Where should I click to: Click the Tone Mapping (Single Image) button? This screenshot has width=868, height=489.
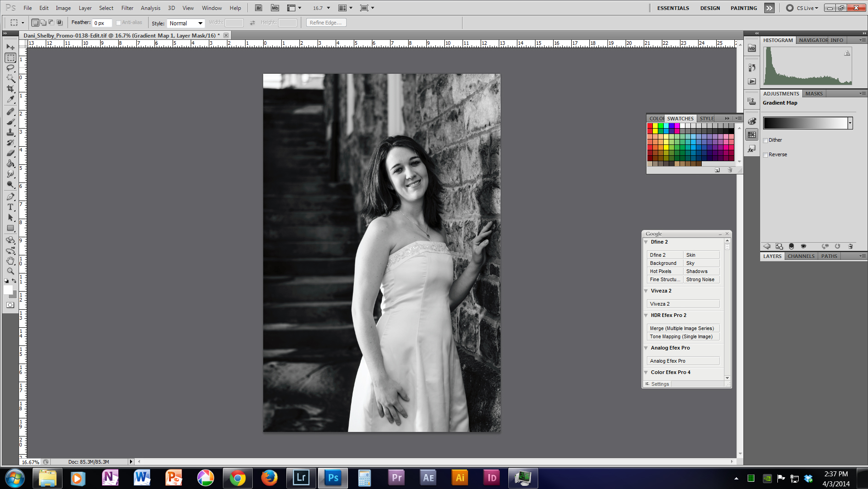683,337
